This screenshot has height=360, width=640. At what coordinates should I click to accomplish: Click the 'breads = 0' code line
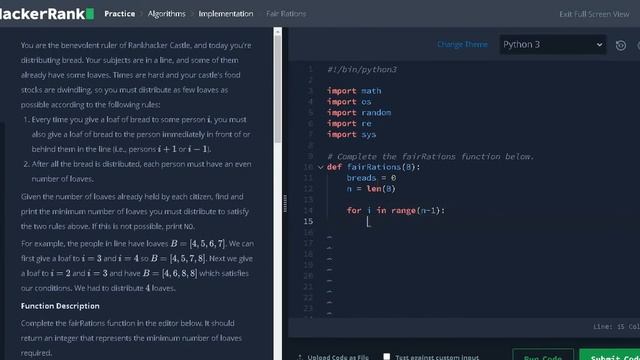[371, 178]
